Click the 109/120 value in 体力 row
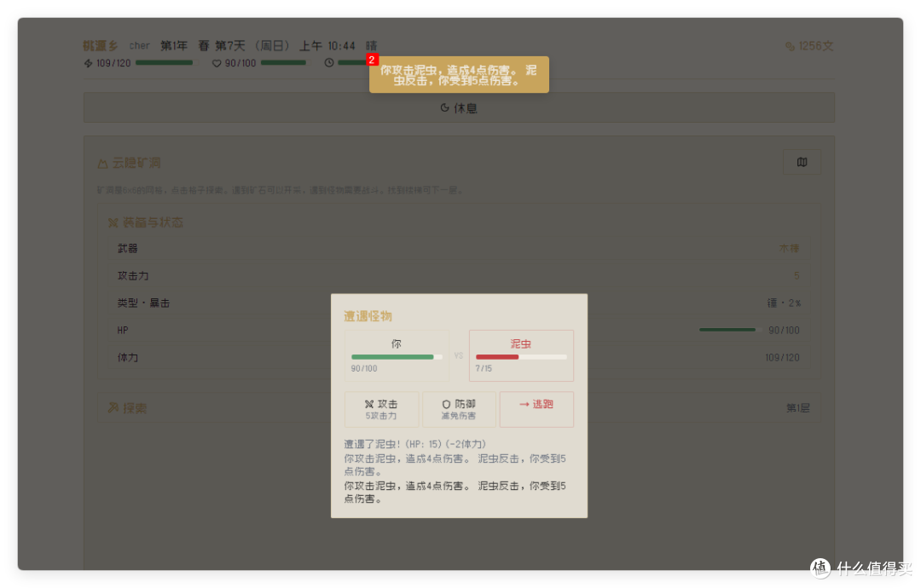 782,357
